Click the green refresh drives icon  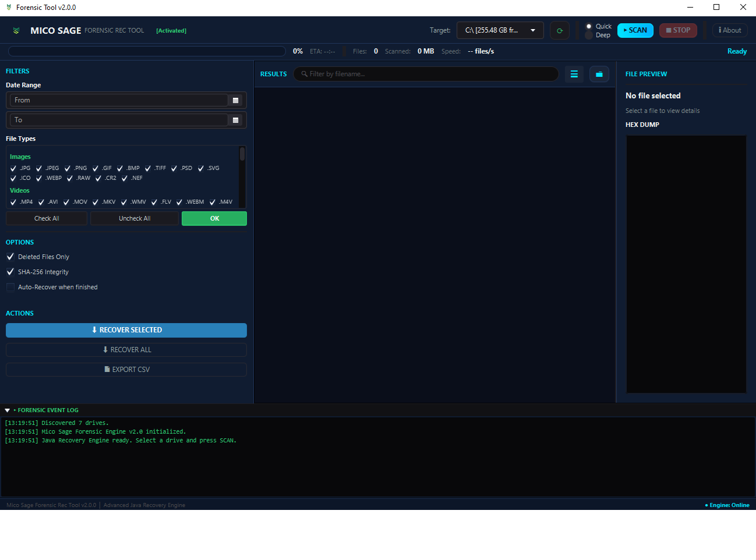[559, 30]
